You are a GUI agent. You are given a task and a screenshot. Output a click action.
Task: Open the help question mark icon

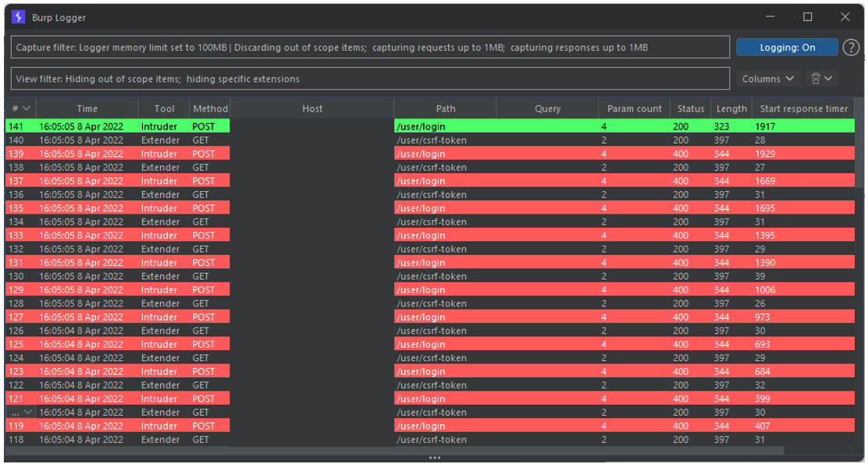(x=851, y=48)
